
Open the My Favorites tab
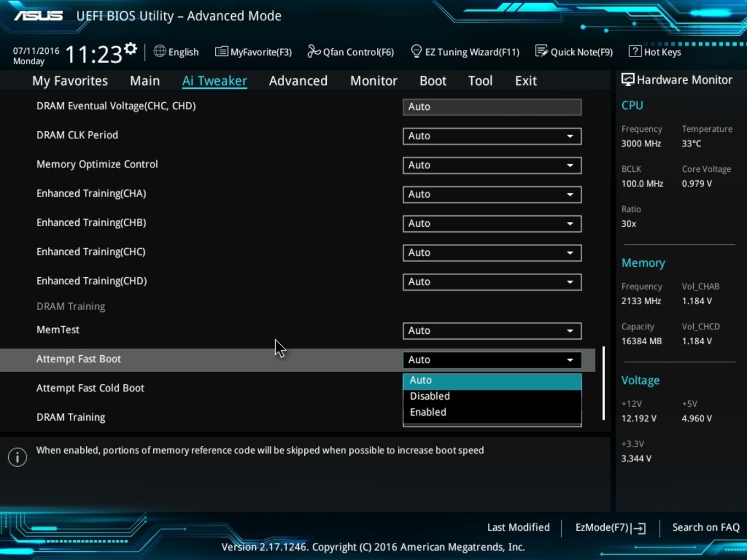click(70, 81)
